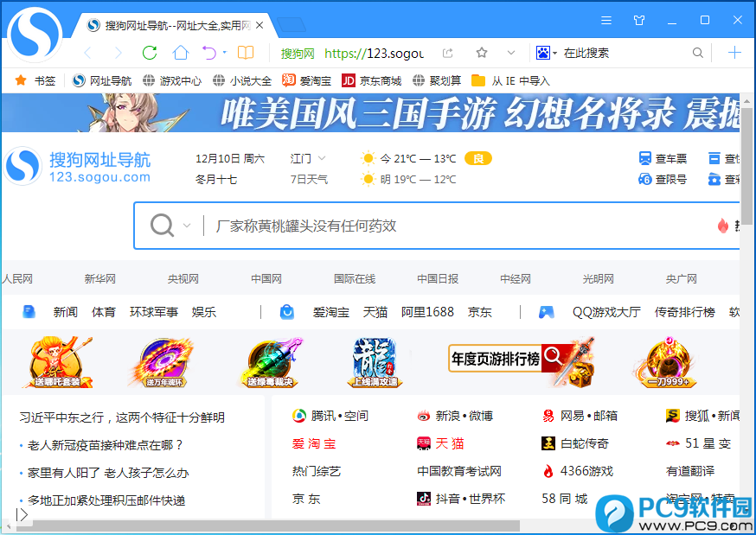Click the blue news category icon
The height and width of the screenshot is (535, 756).
pos(29,311)
